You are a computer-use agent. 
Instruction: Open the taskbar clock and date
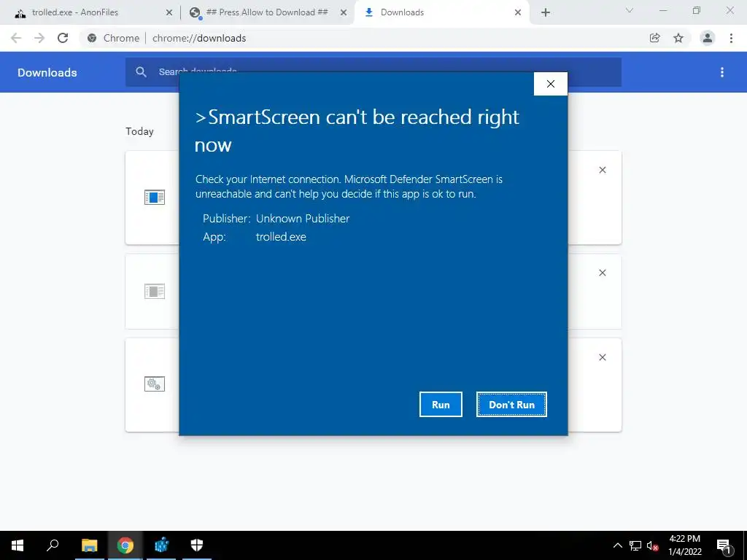coord(684,545)
